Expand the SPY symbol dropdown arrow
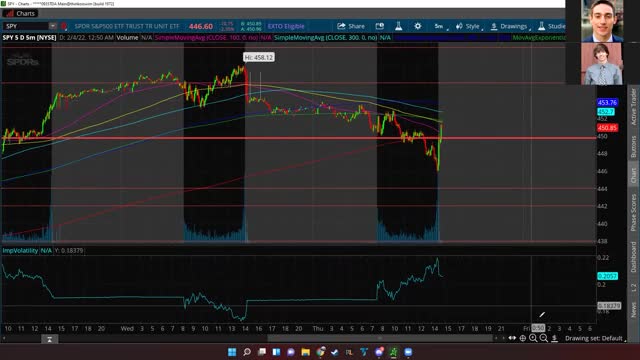 pos(53,26)
